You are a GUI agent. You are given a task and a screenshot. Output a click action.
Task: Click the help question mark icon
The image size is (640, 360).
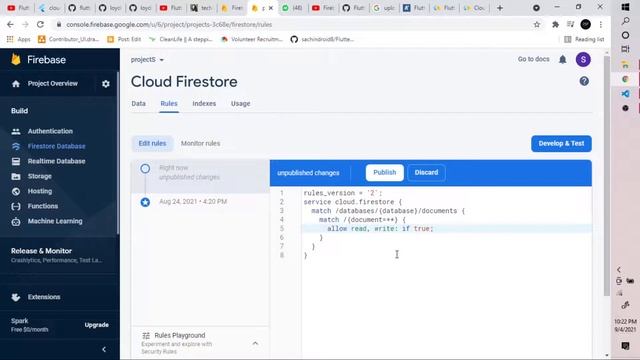pos(584,81)
